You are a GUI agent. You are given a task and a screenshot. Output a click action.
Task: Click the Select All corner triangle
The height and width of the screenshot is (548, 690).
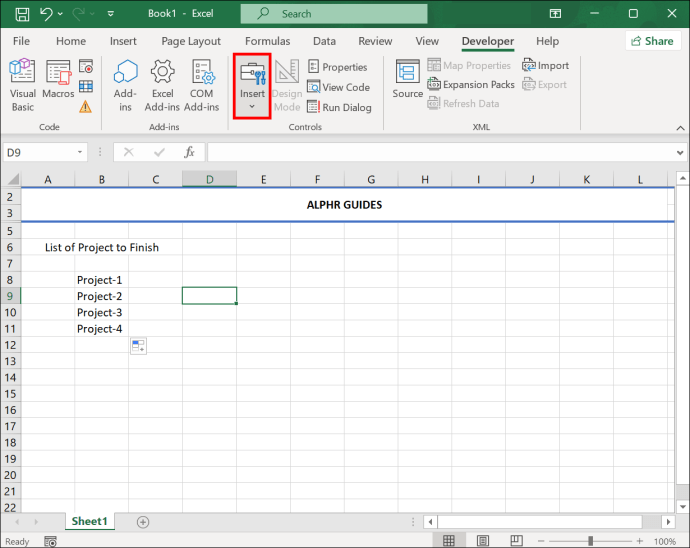[x=13, y=179]
